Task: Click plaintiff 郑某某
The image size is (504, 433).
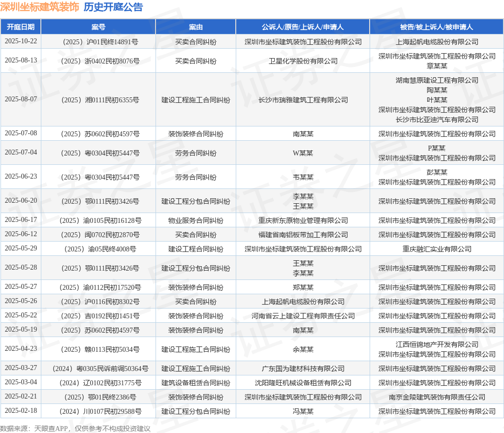Action: (303, 287)
